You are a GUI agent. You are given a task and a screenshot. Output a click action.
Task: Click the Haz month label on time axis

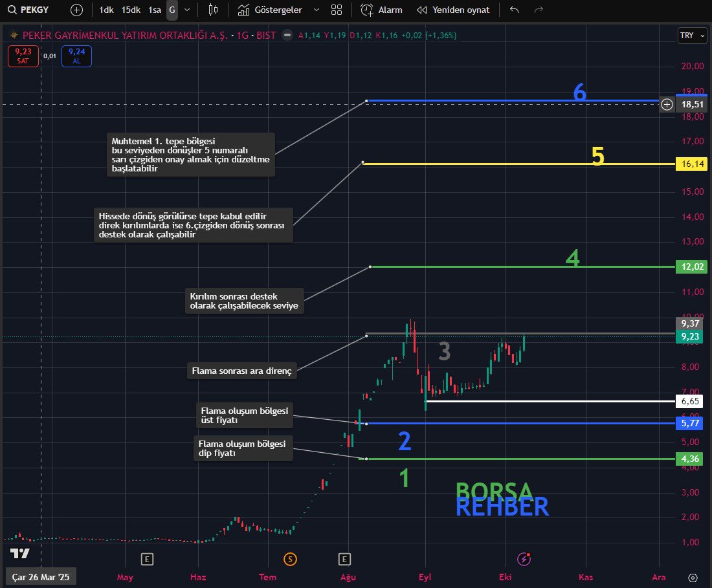(198, 577)
